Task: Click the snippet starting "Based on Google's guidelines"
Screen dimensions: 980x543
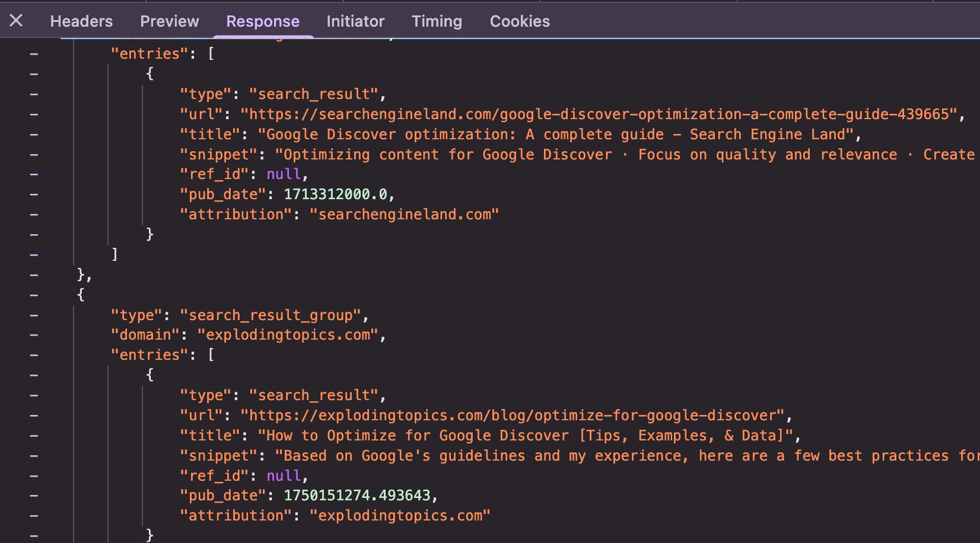Action: pyautogui.click(x=627, y=456)
